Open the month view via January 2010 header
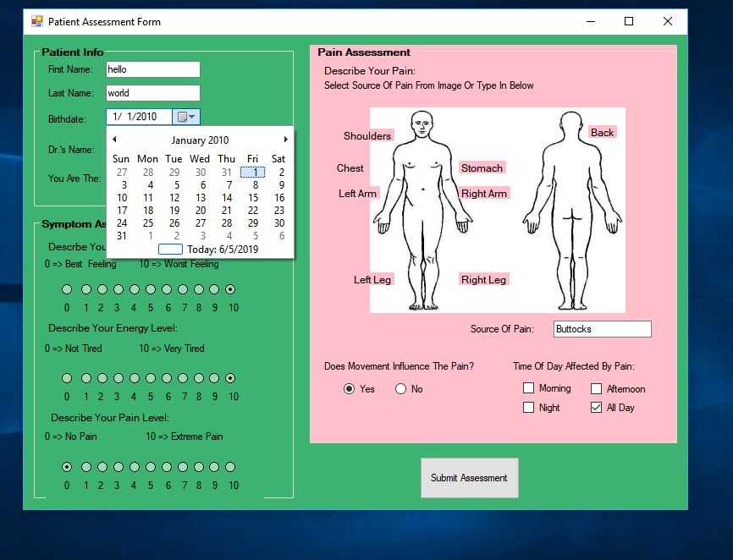The image size is (733, 560). [x=201, y=140]
